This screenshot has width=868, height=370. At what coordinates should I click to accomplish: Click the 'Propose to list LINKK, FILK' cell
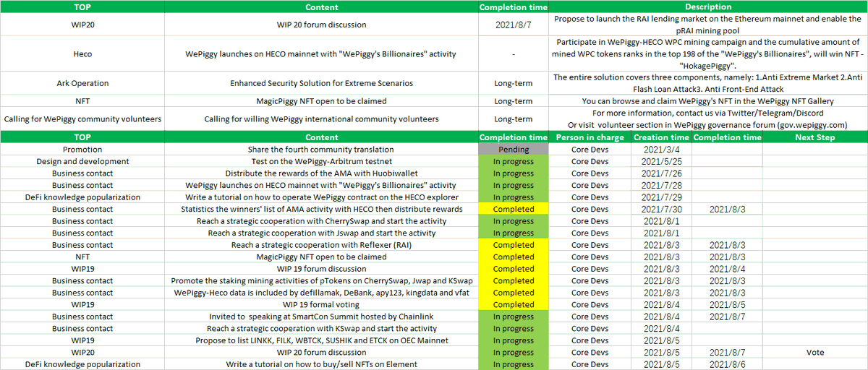click(x=322, y=340)
